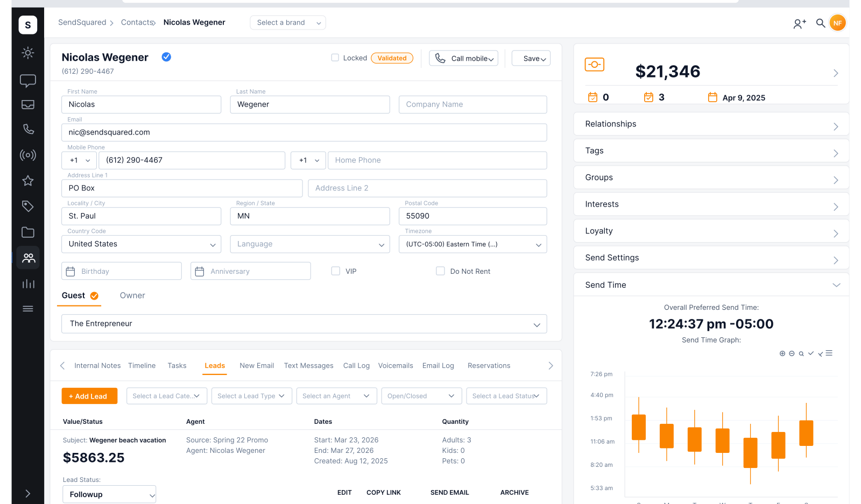Open the phone calls sidebar icon
Screen dimensions: 861x504
[28, 129]
